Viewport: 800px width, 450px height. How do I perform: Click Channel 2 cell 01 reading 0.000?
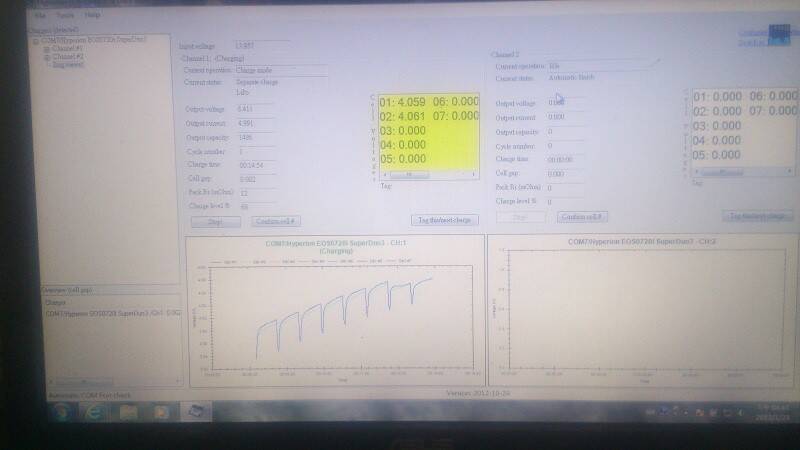(717, 96)
